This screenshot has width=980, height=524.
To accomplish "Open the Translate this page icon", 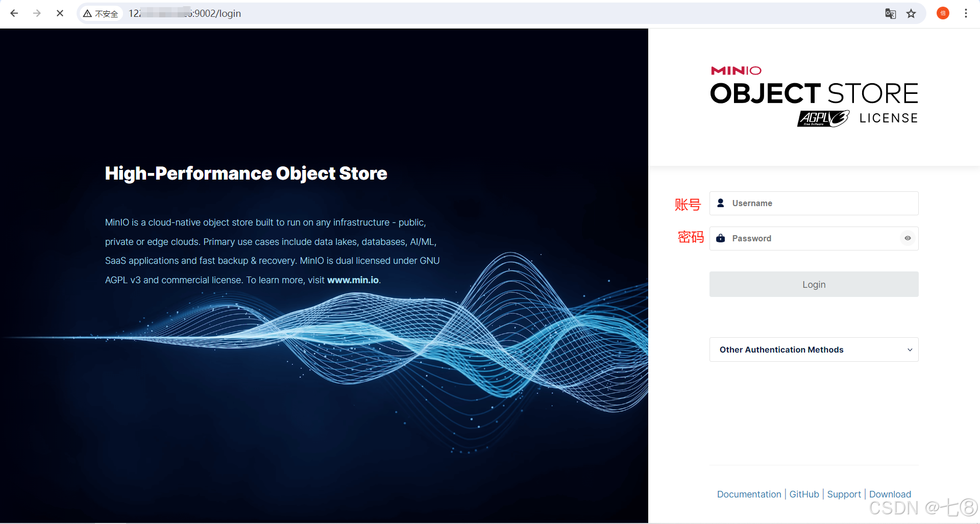I will (x=890, y=14).
